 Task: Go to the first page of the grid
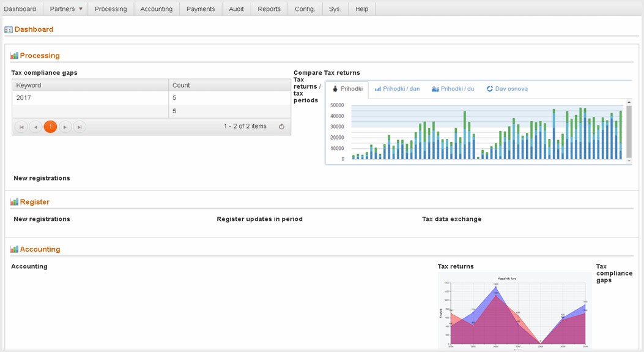coord(21,127)
